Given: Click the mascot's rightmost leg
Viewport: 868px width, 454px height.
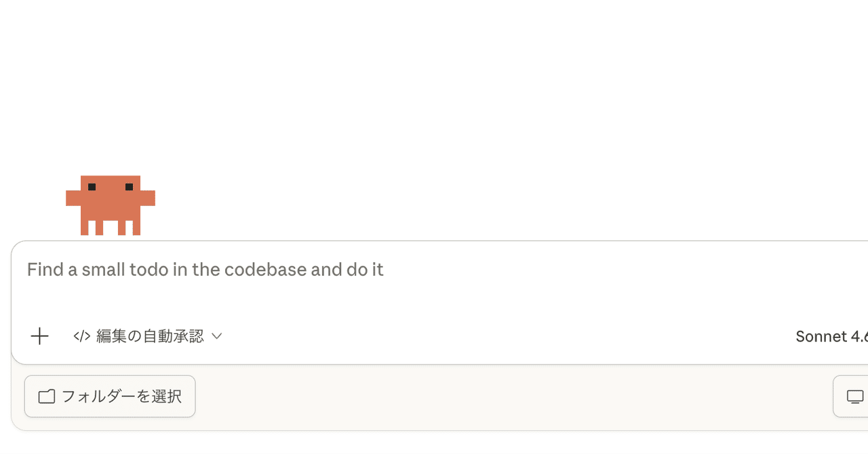Looking at the screenshot, I should pyautogui.click(x=136, y=228).
